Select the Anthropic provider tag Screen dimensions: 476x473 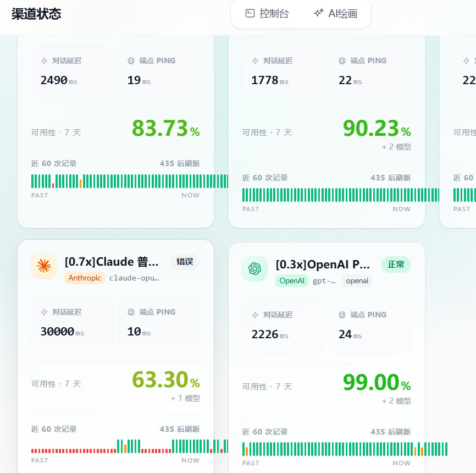tap(85, 278)
